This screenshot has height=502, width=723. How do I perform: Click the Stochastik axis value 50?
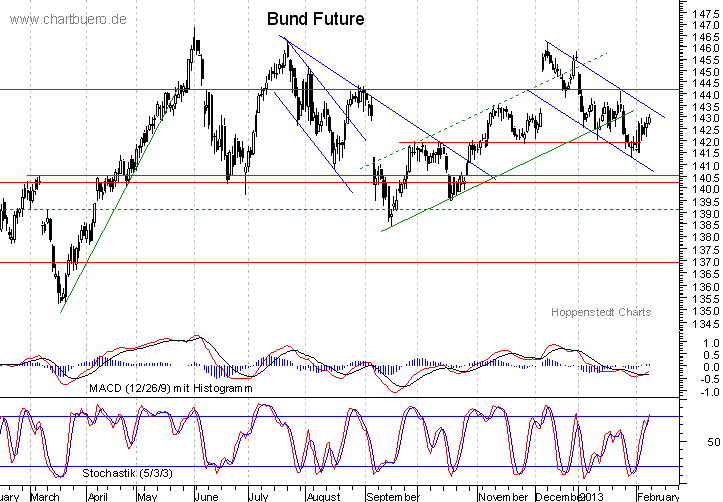click(714, 442)
